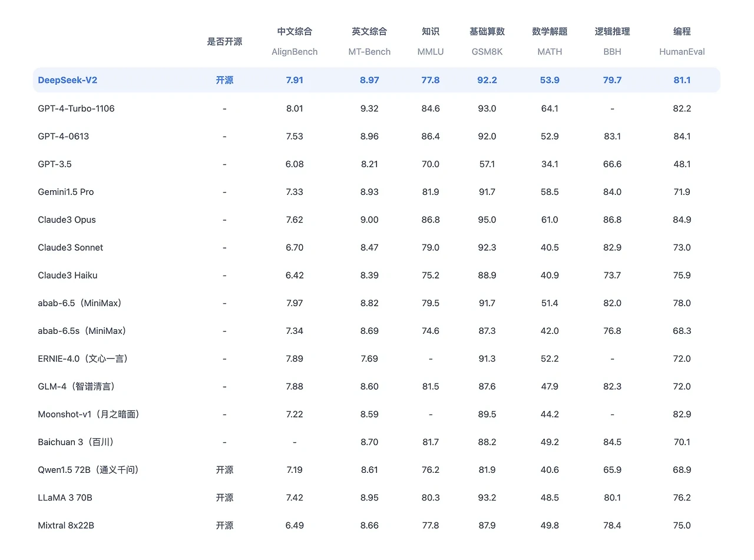Select Baichuan 3 BBH score 84.5
754x560 pixels.
612,442
